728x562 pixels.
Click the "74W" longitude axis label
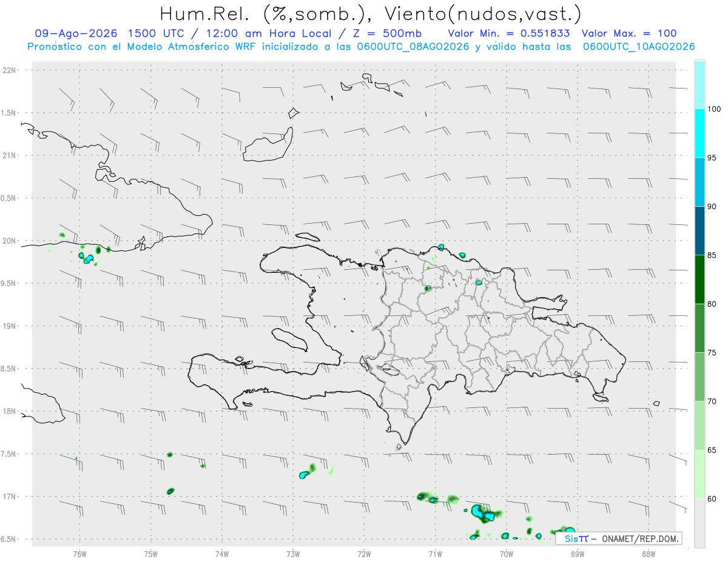point(222,554)
